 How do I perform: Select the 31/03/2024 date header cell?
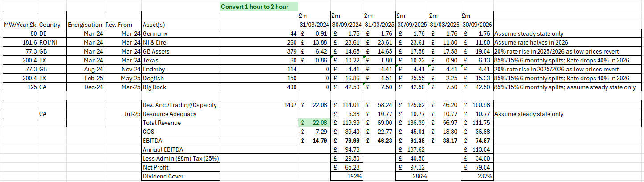tap(314, 25)
